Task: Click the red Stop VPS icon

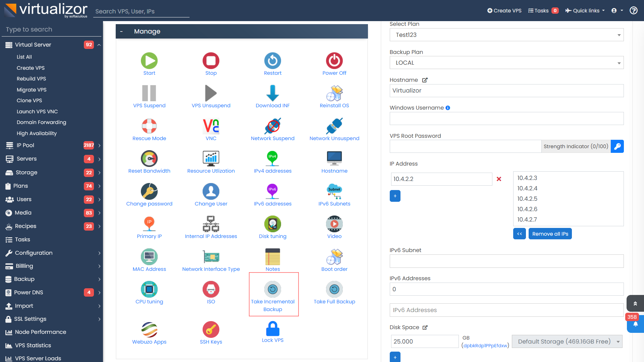Action: [211, 61]
